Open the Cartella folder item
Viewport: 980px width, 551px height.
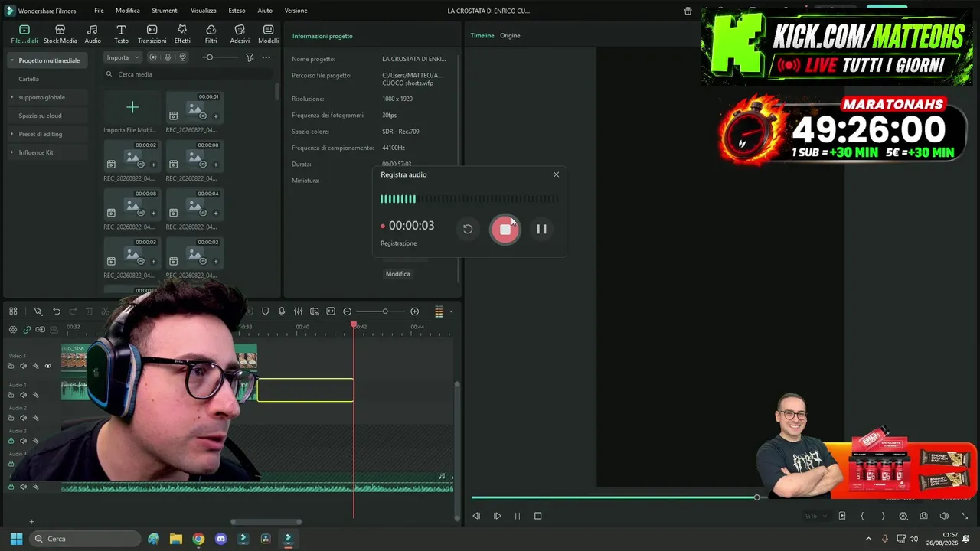click(x=29, y=79)
